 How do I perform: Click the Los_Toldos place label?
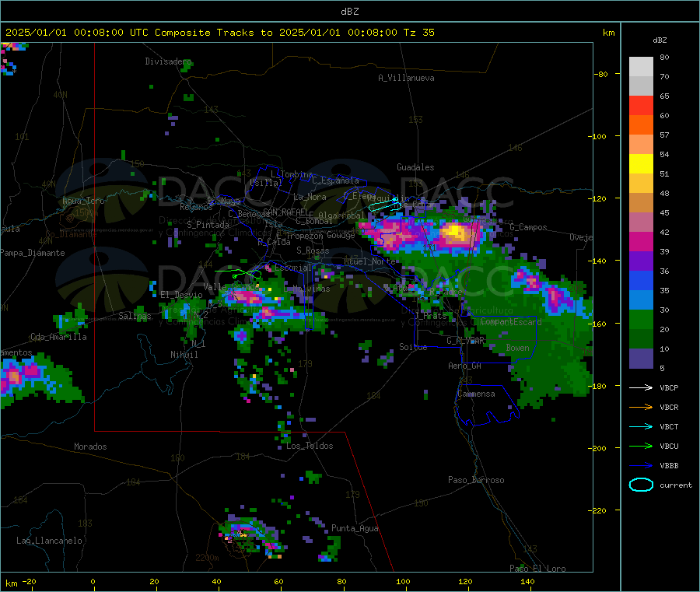click(x=310, y=446)
